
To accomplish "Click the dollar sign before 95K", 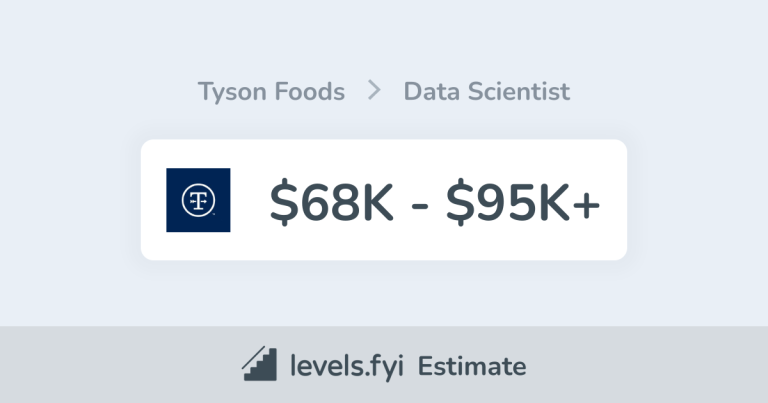I will pos(460,202).
